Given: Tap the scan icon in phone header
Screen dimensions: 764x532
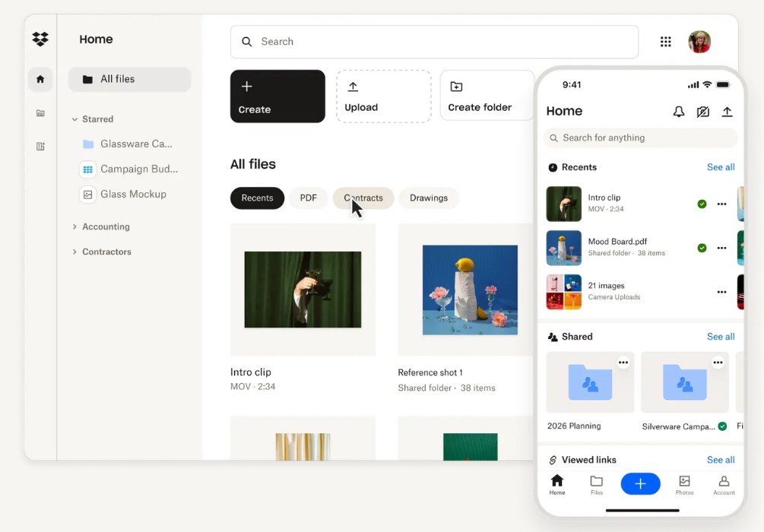Looking at the screenshot, I should [702, 112].
